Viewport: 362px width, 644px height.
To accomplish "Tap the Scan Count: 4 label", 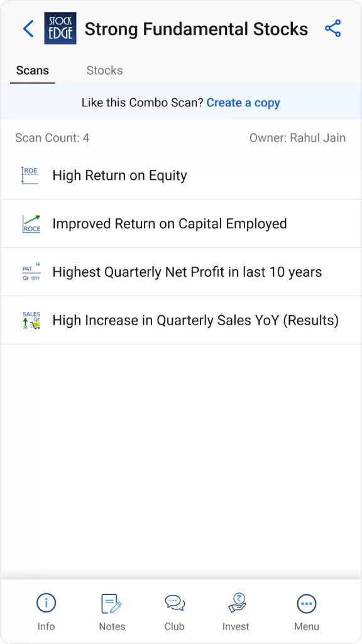I will (x=52, y=137).
